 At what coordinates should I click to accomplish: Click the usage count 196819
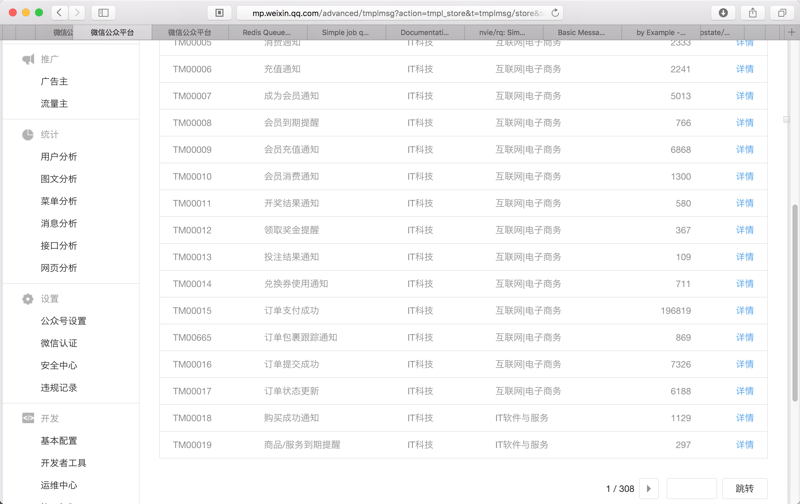pos(676,311)
